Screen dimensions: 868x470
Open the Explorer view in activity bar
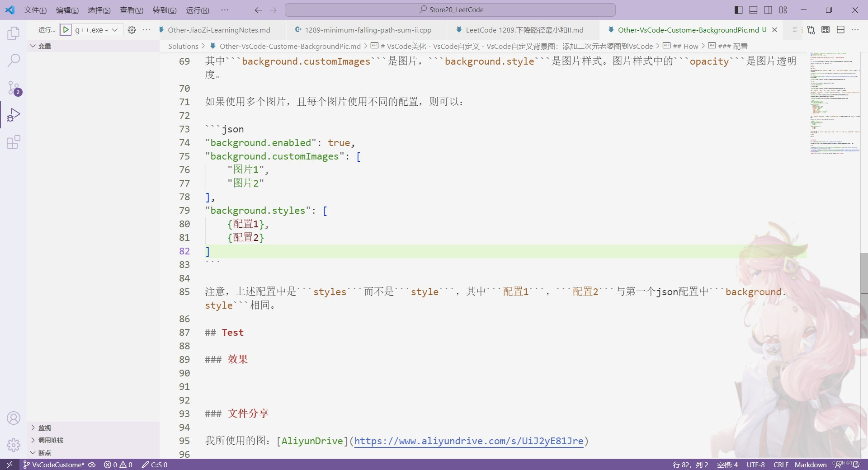click(x=14, y=33)
